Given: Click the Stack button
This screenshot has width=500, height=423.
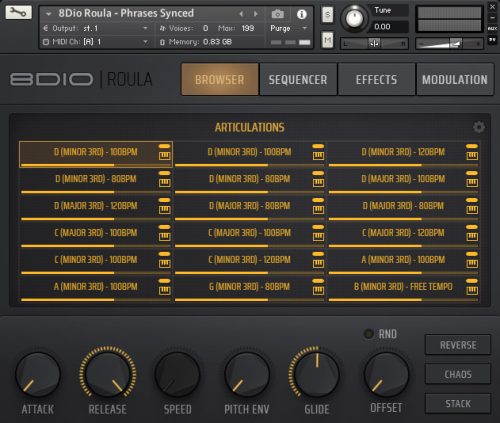Looking at the screenshot, I should 458,403.
